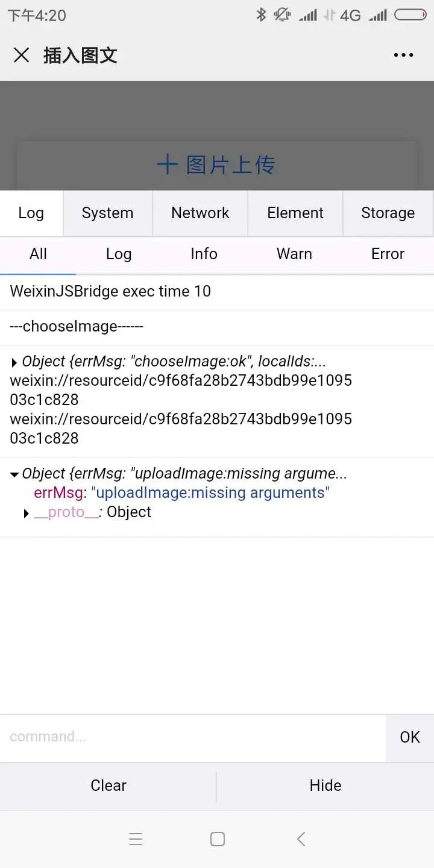Tap the Android back navigation arrow
The height and width of the screenshot is (868, 434).
[x=301, y=838]
